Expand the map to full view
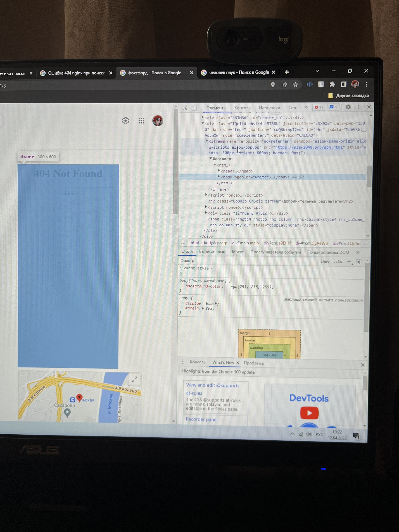The width and height of the screenshot is (399, 532). click(x=134, y=379)
